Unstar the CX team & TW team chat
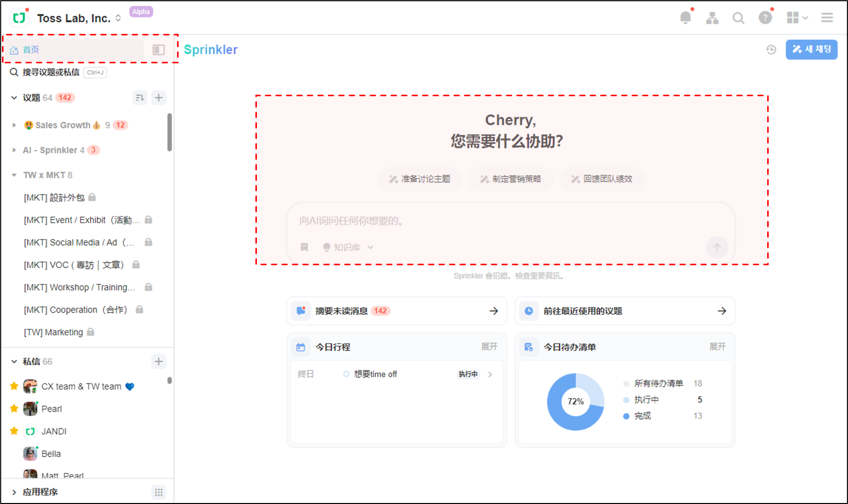 coord(14,386)
